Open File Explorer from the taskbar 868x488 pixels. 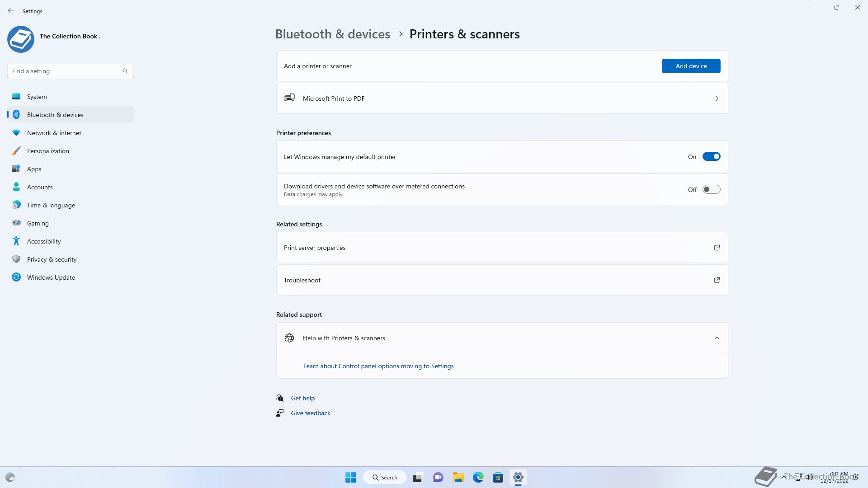(458, 477)
